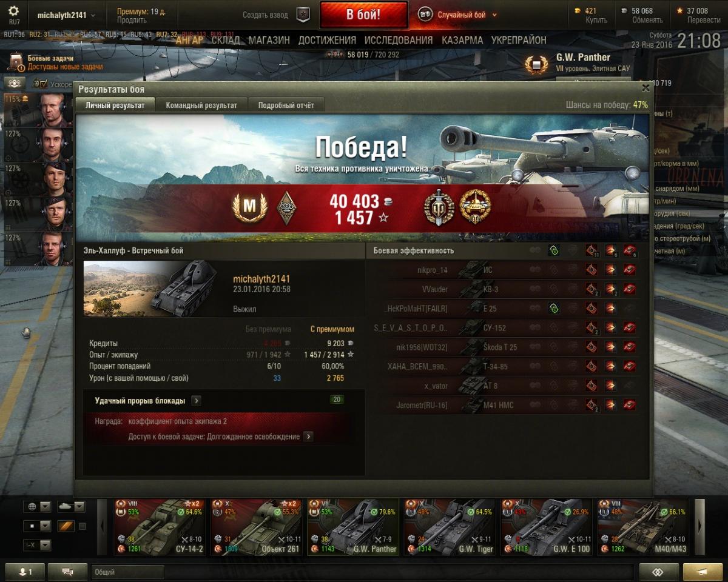
Task: Toggle the small carousel filter checkbox
Action: point(83,526)
